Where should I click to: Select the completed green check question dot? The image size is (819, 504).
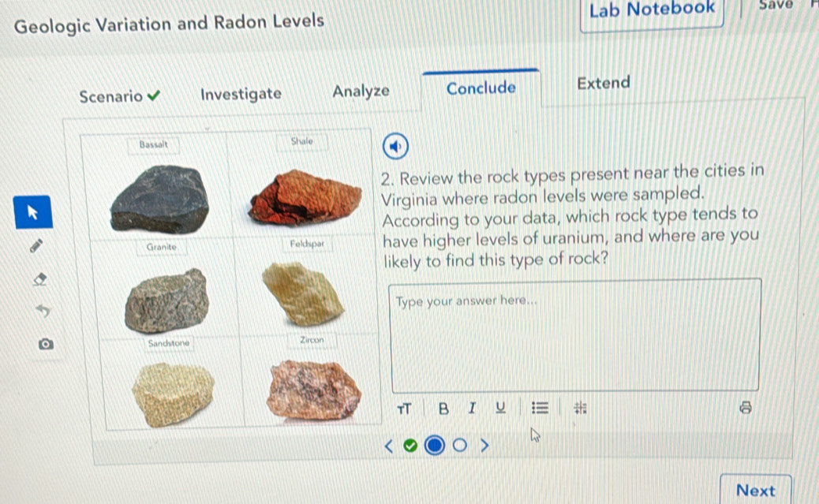tap(410, 446)
